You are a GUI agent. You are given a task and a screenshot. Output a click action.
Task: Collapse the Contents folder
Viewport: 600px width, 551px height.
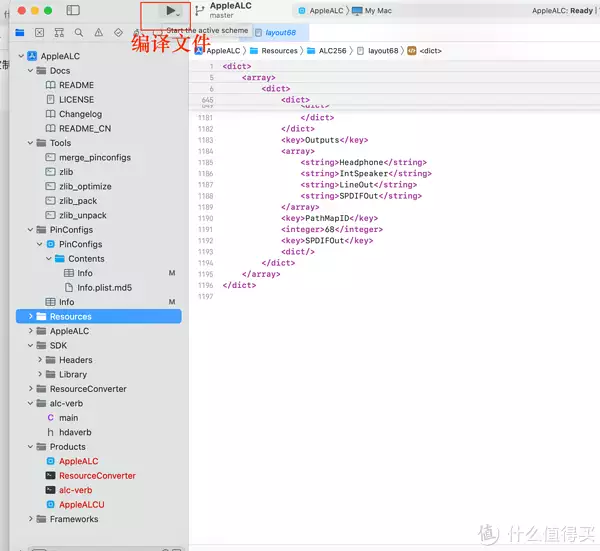pyautogui.click(x=49, y=259)
